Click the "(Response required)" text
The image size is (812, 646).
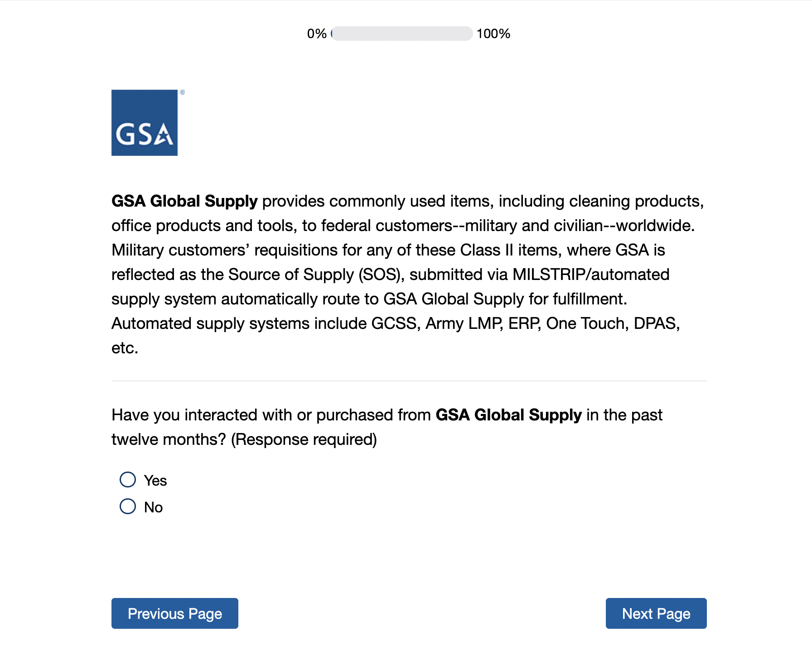pos(304,439)
